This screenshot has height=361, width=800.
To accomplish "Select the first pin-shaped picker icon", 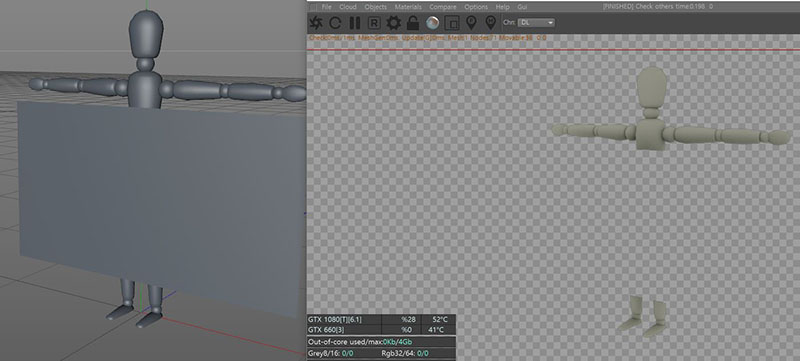I will tap(471, 23).
